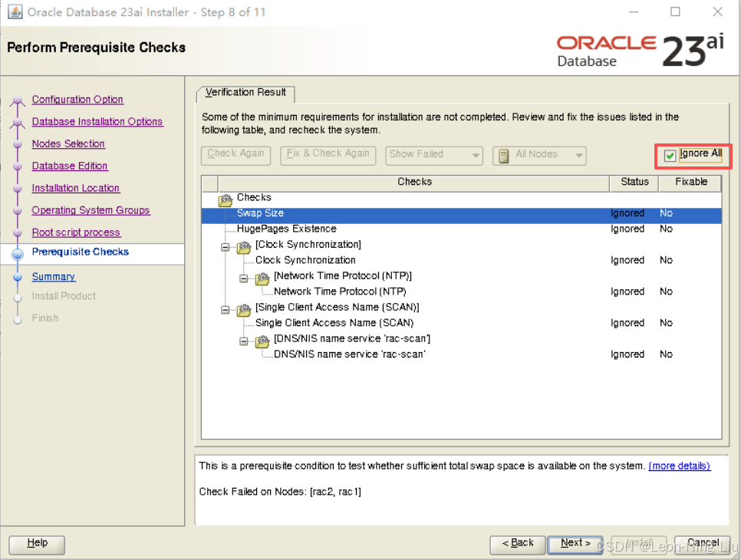Go to Nodes Selection step

click(68, 143)
